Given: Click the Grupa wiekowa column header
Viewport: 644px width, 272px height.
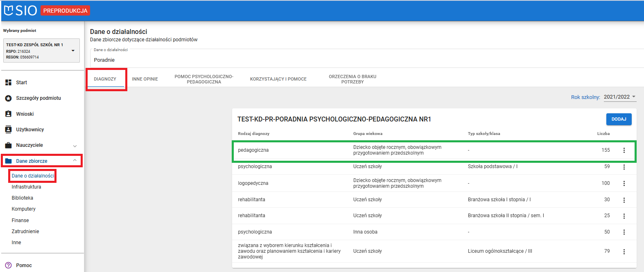Looking at the screenshot, I should tap(368, 134).
